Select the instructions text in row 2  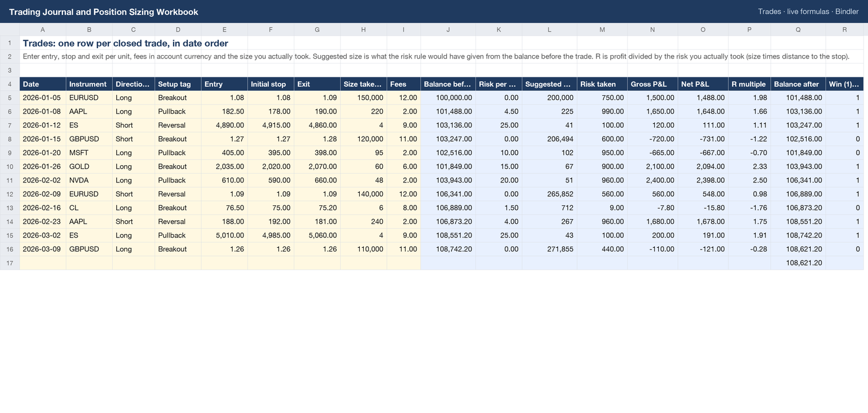[436, 56]
